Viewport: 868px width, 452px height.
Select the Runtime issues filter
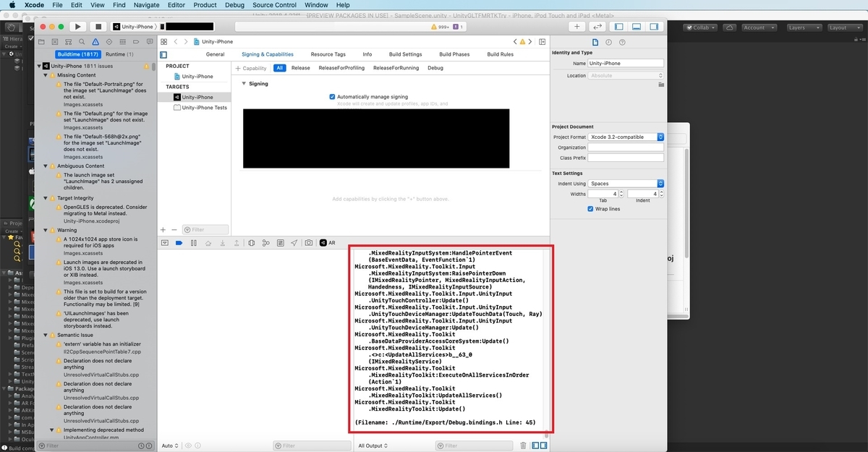click(119, 54)
